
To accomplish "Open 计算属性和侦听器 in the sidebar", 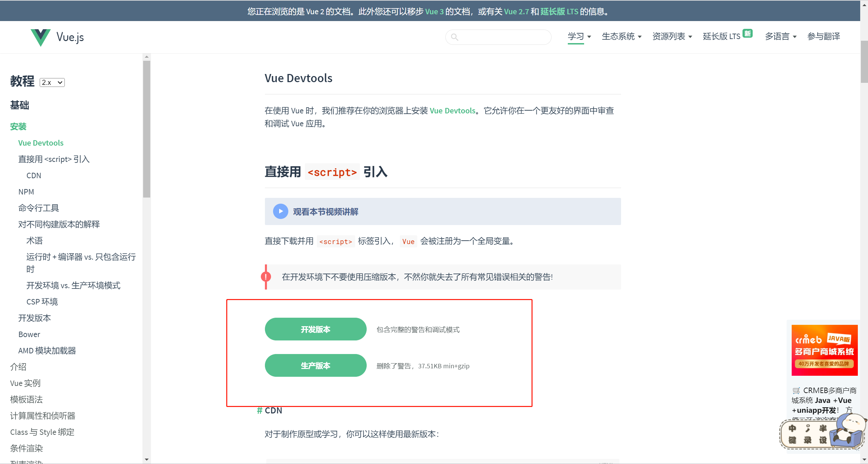I will tap(43, 416).
